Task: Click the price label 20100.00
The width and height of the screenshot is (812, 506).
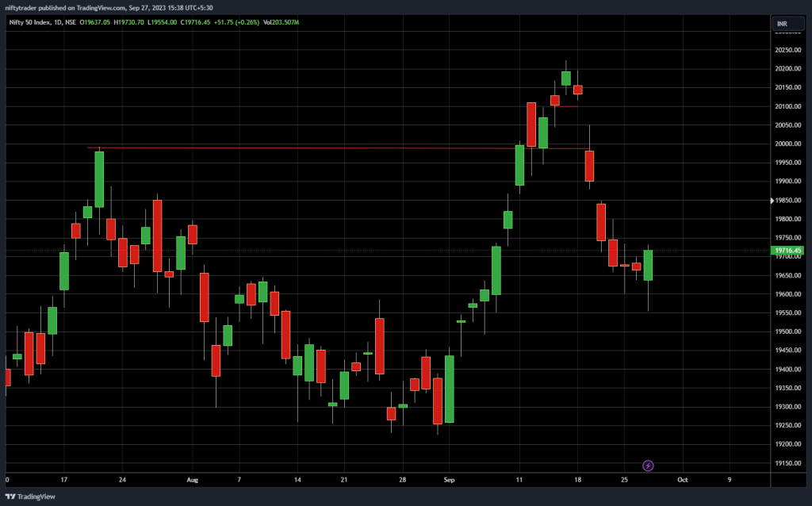Action: pos(787,107)
